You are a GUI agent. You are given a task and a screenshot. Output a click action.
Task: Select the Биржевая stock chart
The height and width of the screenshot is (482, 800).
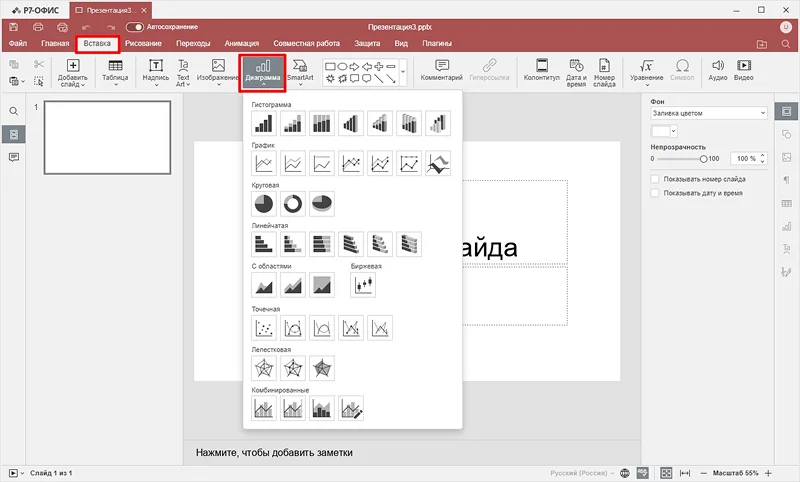(x=363, y=285)
